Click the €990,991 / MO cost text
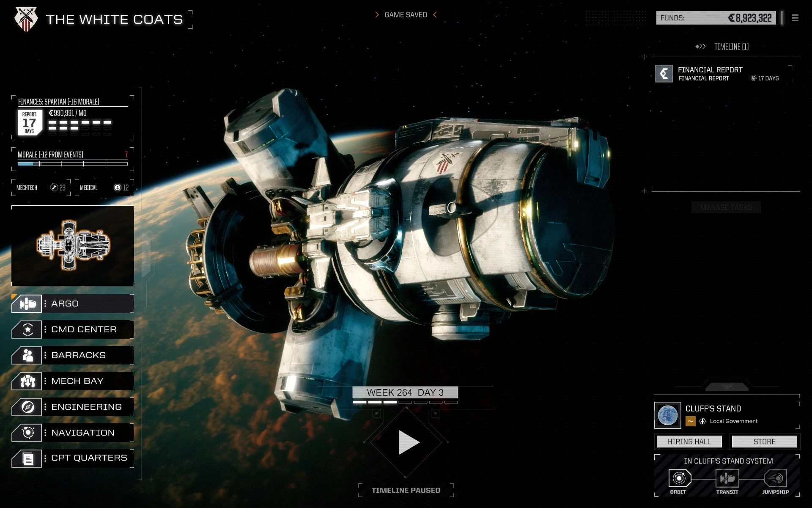 pos(68,113)
